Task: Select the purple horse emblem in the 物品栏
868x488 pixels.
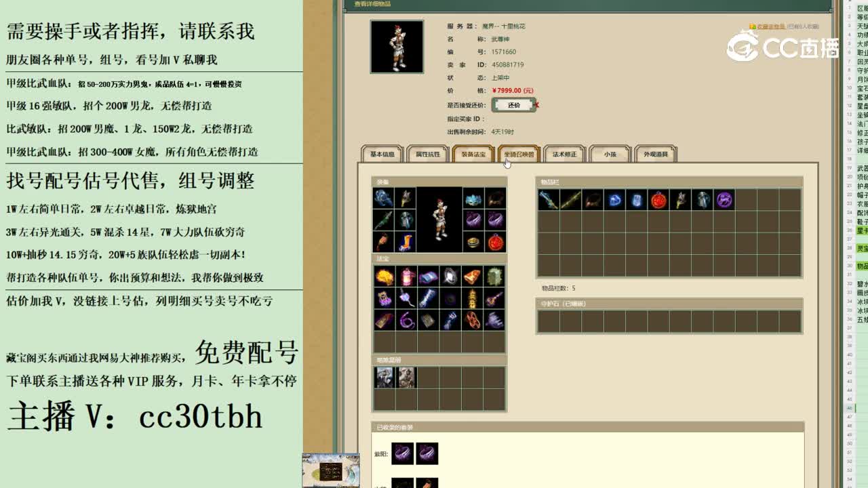Action: point(724,199)
